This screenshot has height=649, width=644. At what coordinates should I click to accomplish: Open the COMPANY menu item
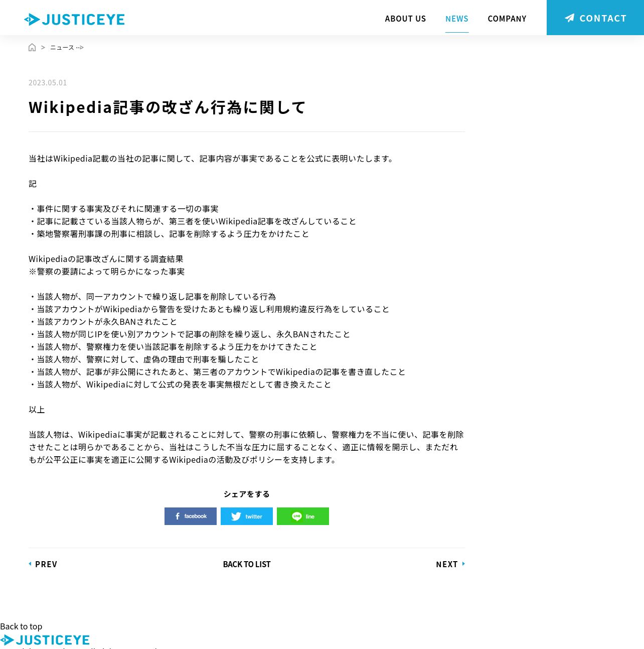[x=507, y=19]
